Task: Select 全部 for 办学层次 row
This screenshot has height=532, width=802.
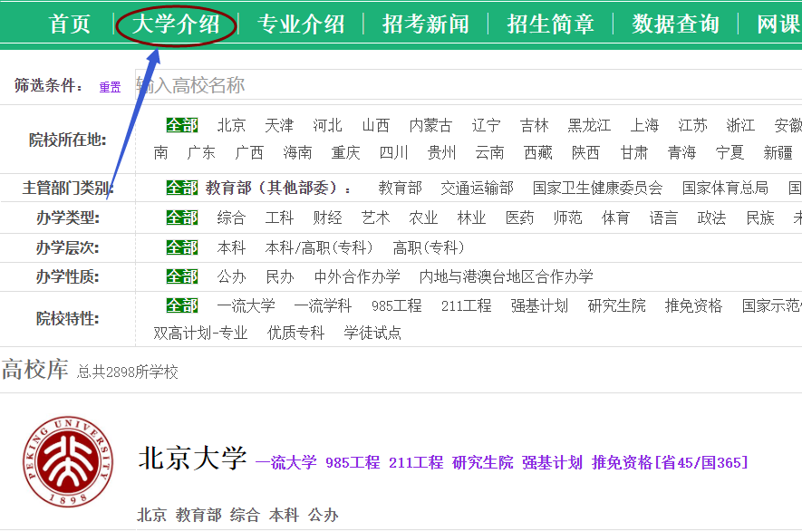Action: click(x=181, y=247)
